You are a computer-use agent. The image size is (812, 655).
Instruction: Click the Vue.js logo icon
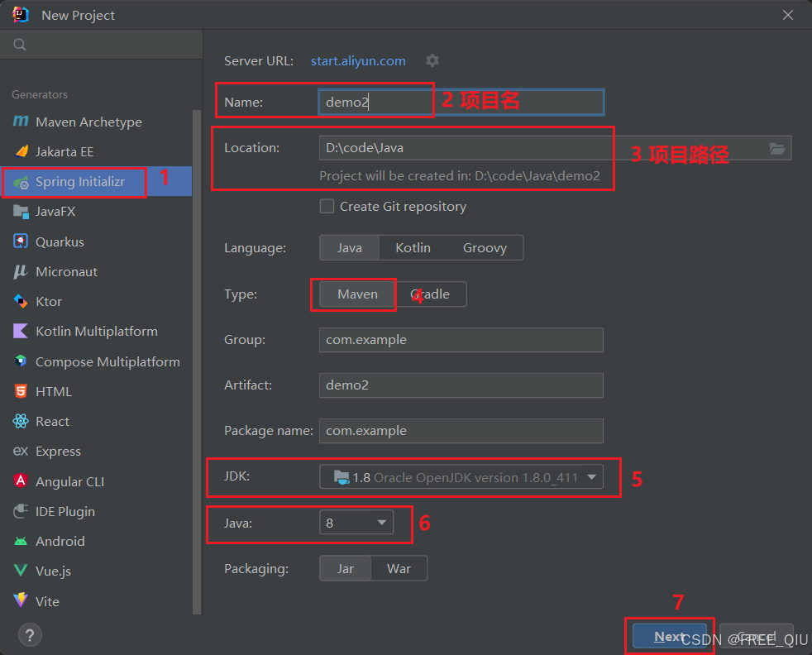[x=21, y=571]
